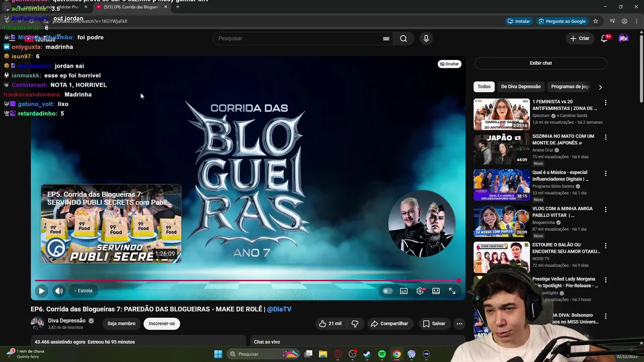
Task: Open VLOG COM A MINHA AMIGA thumbnail
Action: click(x=502, y=221)
